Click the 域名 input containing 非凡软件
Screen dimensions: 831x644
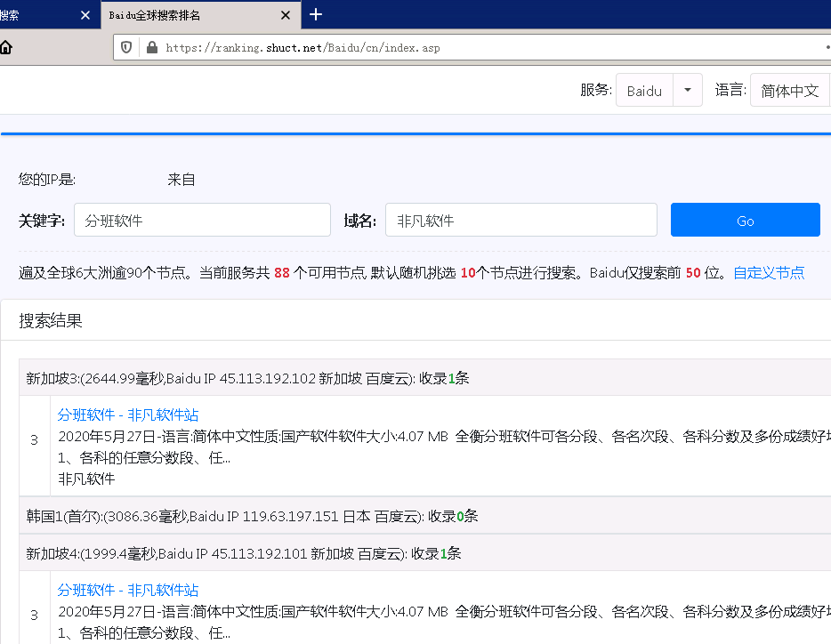point(521,220)
